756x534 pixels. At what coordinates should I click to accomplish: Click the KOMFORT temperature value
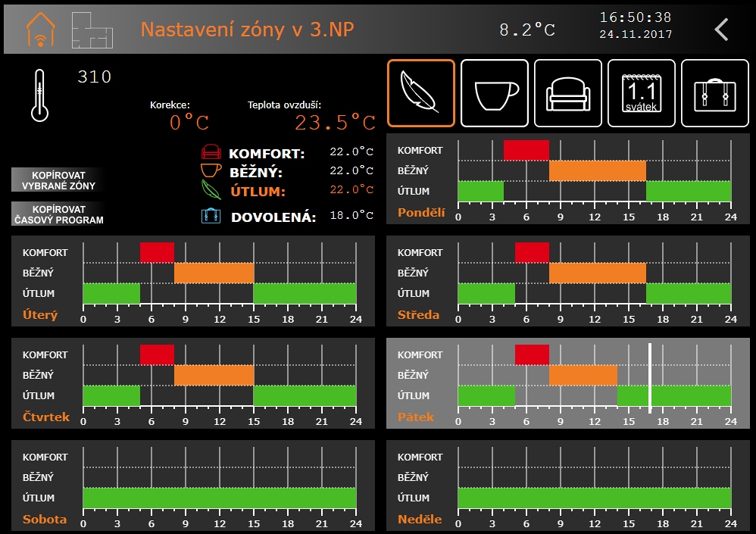pos(352,152)
